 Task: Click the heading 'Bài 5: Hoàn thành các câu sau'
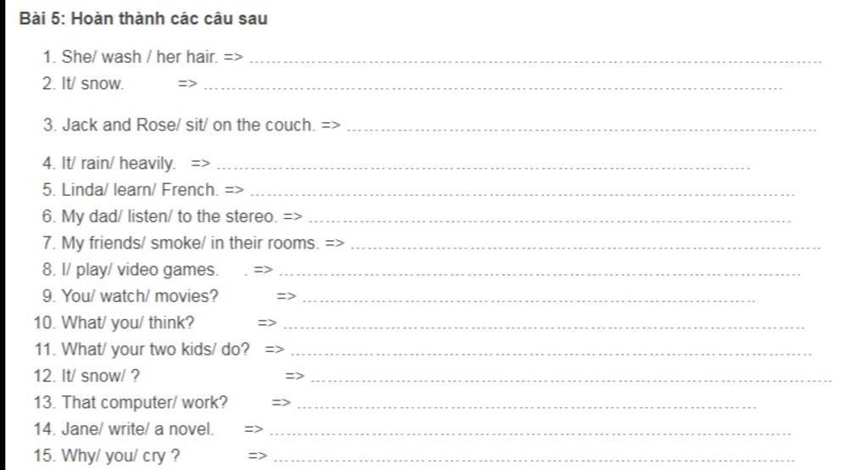[x=143, y=19]
